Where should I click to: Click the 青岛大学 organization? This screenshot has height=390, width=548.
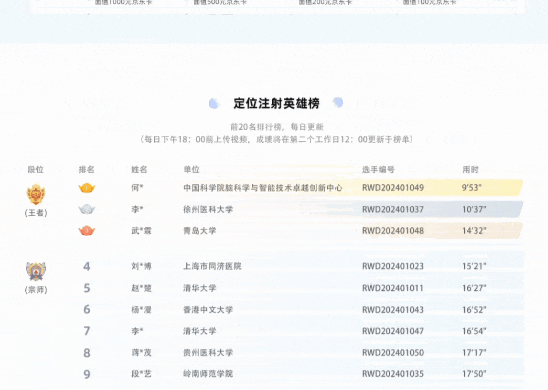pos(200,231)
